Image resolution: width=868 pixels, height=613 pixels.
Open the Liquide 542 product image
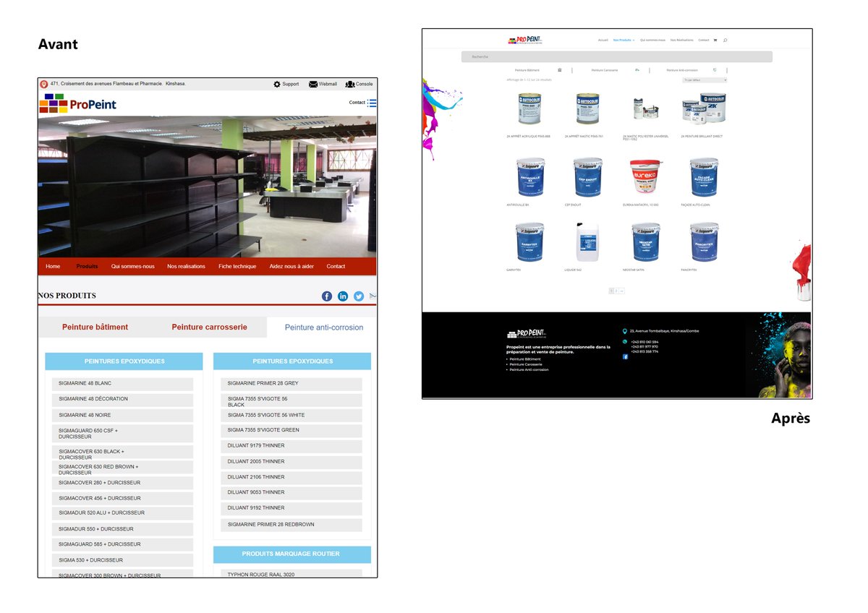(x=588, y=242)
